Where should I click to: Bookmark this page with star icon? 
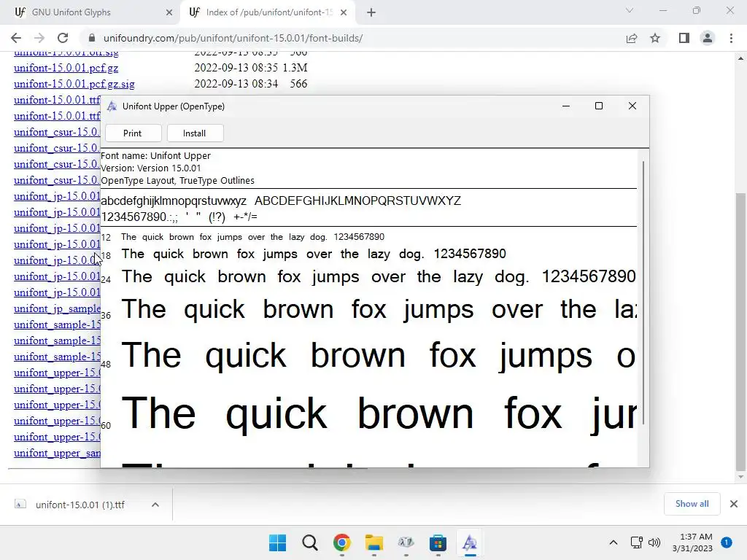[655, 38]
